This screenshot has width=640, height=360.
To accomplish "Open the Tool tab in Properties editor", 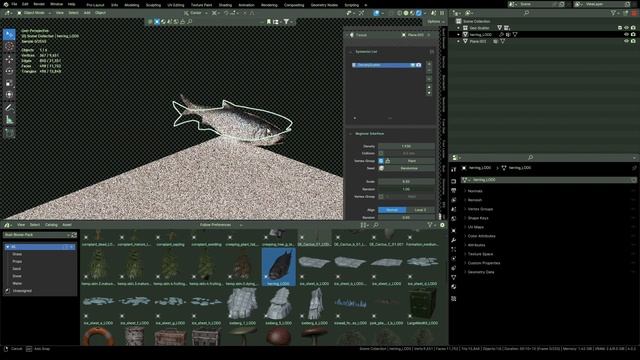I will (453, 169).
